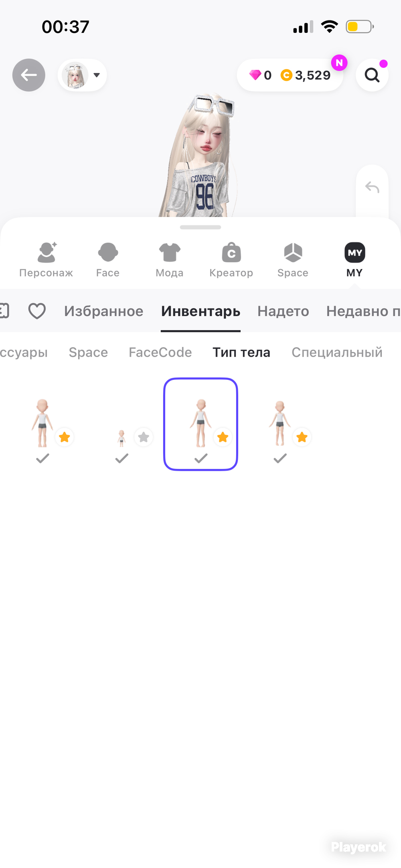Screen dimensions: 401x868
Task: Switch to the Надето tab
Action: pyautogui.click(x=283, y=311)
